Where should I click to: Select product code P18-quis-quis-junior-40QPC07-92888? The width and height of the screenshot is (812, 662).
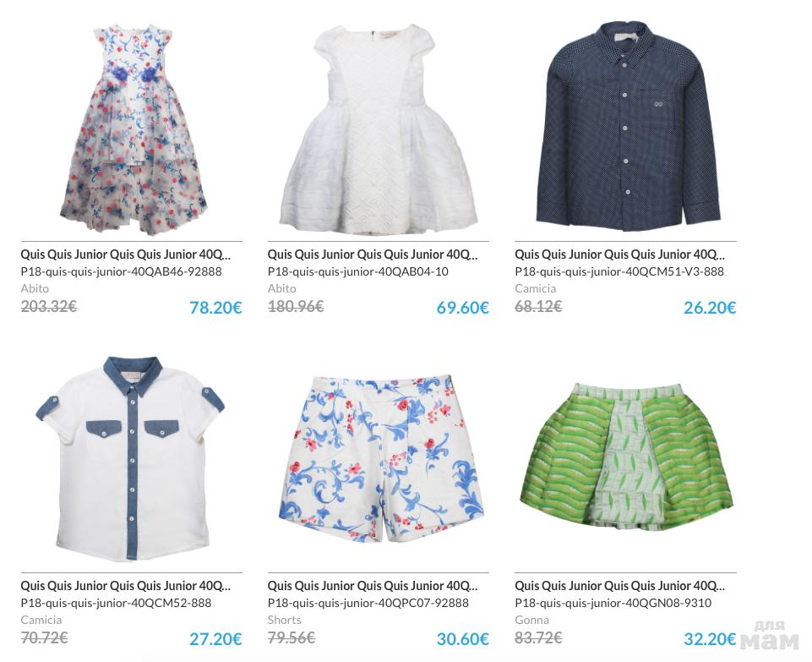(368, 603)
